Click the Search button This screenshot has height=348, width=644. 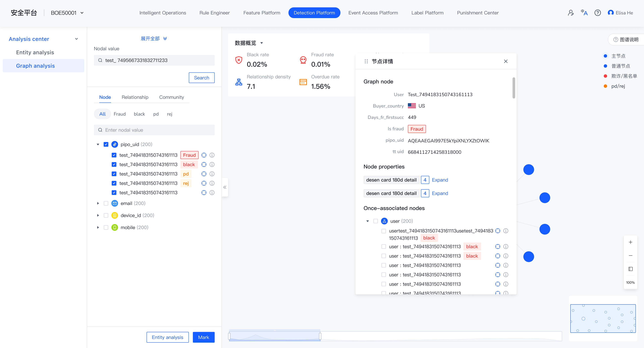(x=201, y=78)
